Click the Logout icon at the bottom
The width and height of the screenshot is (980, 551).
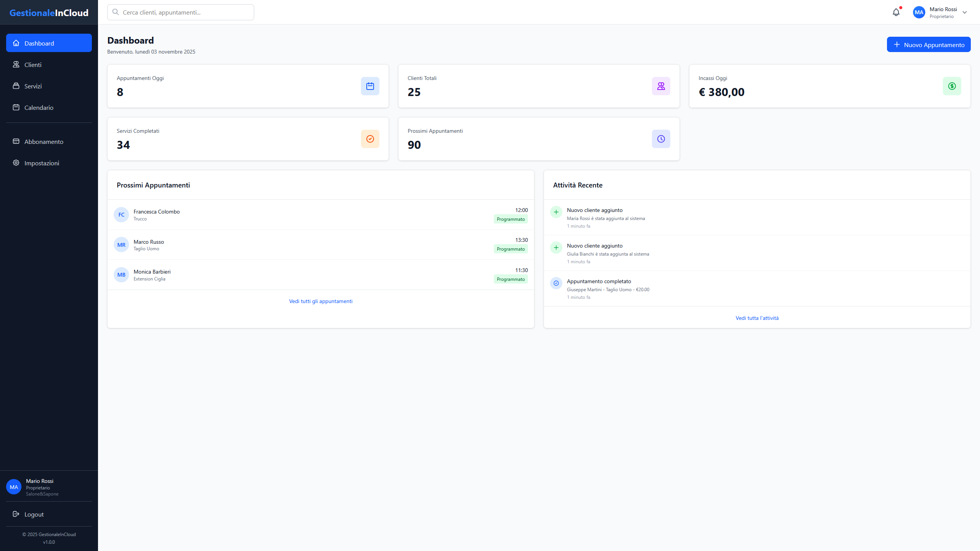click(x=16, y=514)
